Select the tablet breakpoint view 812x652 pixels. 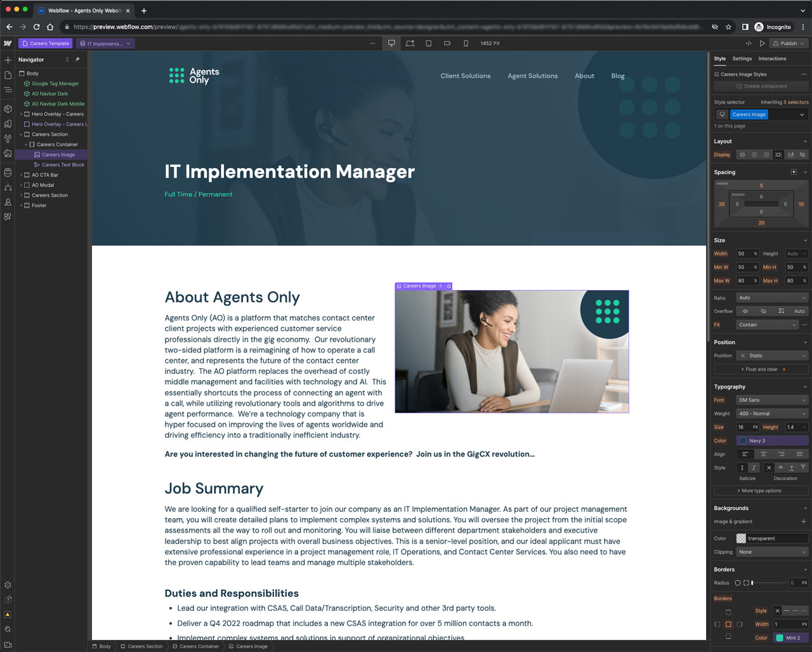[x=428, y=43]
